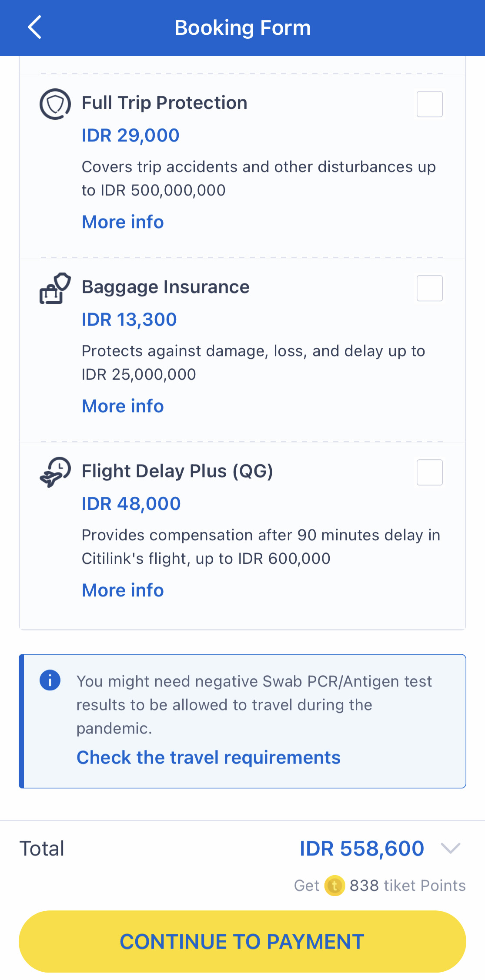Screen dimensions: 485x980
Task: Tap the Flight Delay Plus plane-clock icon
Action: click(x=55, y=472)
